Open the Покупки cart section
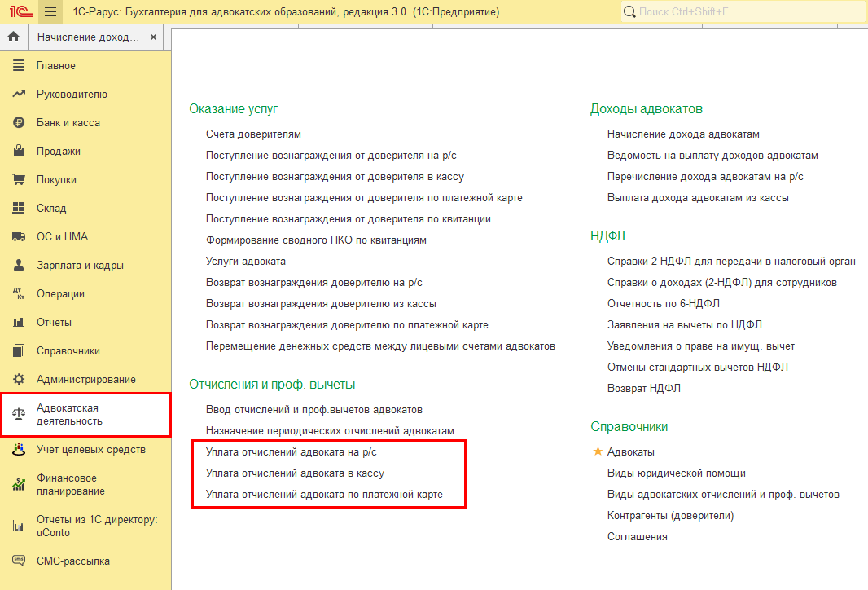This screenshot has width=868, height=590. (56, 180)
